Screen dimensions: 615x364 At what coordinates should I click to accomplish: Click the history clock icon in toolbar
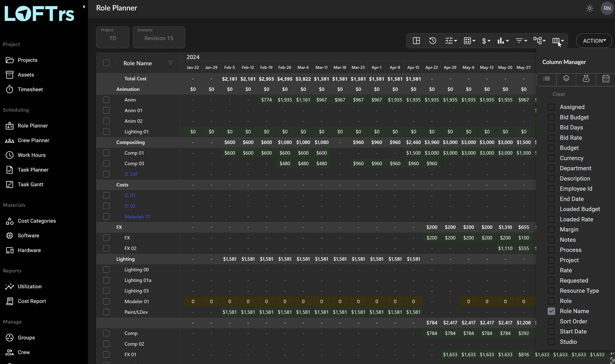[x=432, y=41]
